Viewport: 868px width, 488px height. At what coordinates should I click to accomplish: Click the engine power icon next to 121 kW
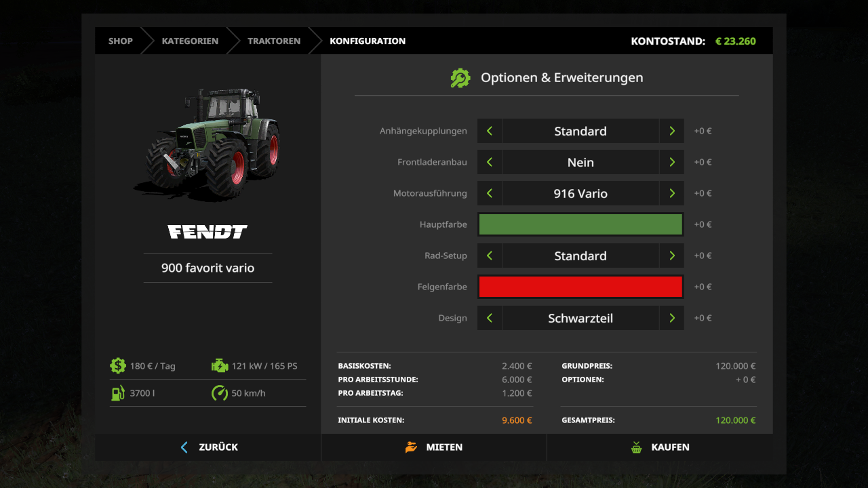(220, 366)
